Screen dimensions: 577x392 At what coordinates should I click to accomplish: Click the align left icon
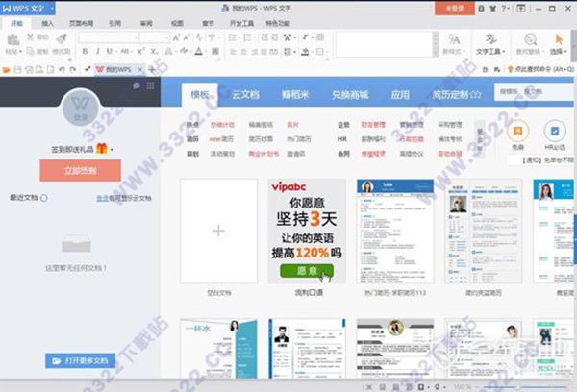pos(233,52)
